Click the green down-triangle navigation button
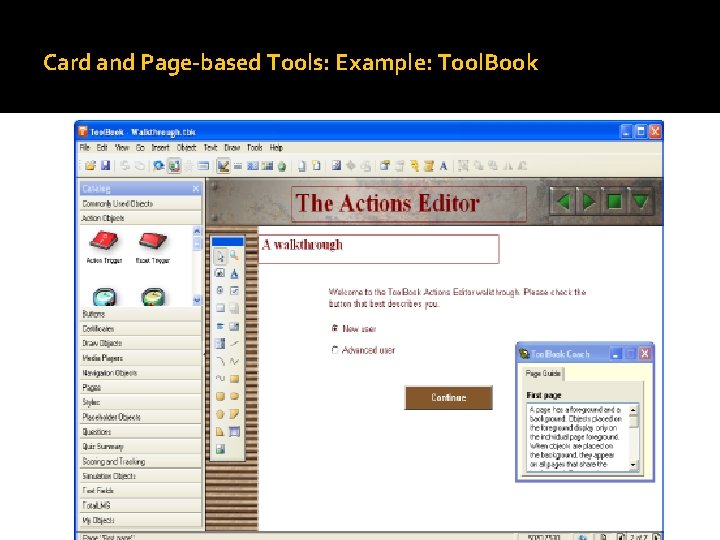Viewport: 720px width, 540px height. pyautogui.click(x=640, y=202)
